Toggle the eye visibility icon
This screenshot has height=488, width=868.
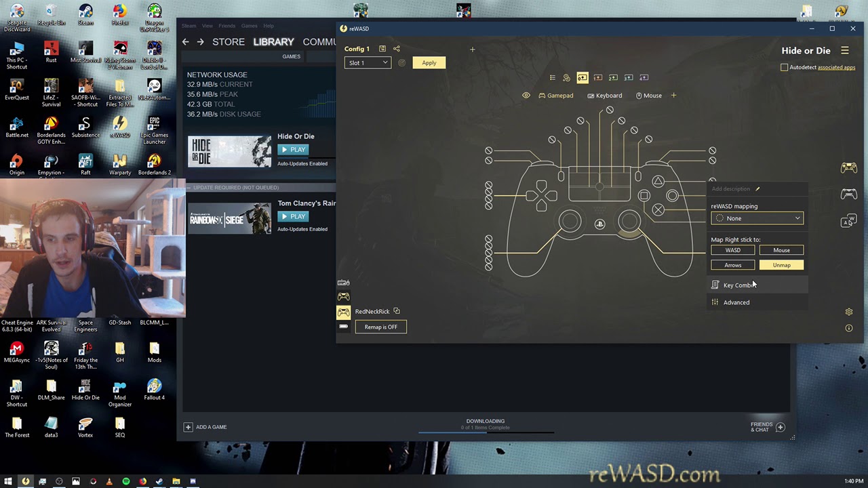526,96
